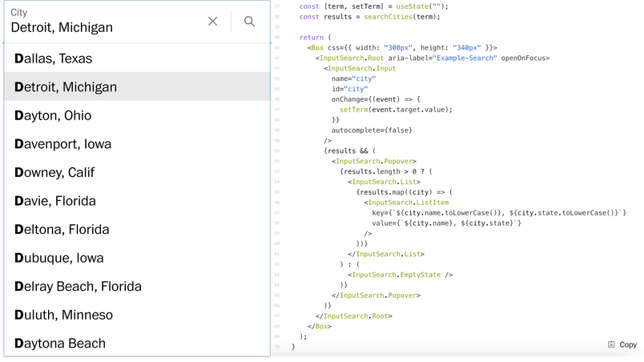Select Davenport, Iowa suggestion
Image resolution: width=644 pixels, height=362 pixels.
click(x=137, y=143)
